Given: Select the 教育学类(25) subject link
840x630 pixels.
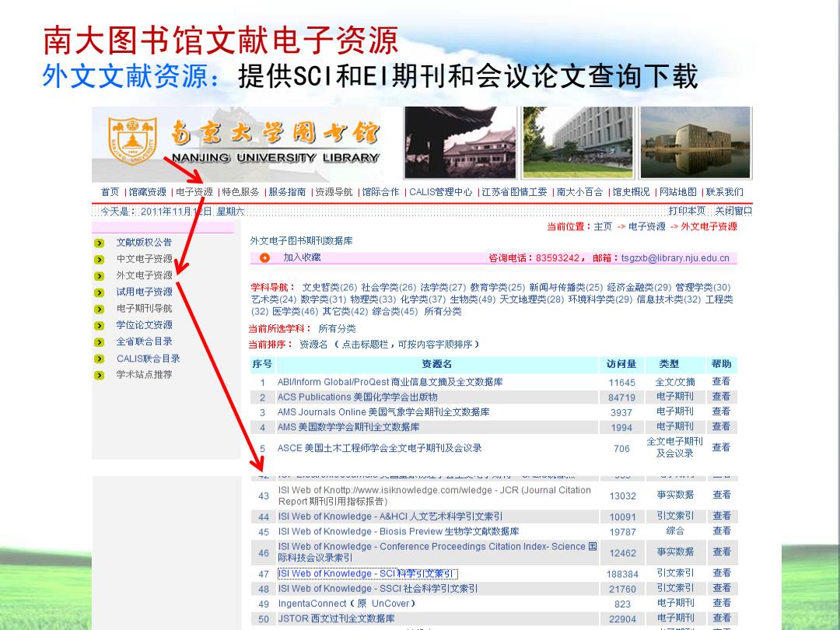Looking at the screenshot, I should (x=498, y=288).
